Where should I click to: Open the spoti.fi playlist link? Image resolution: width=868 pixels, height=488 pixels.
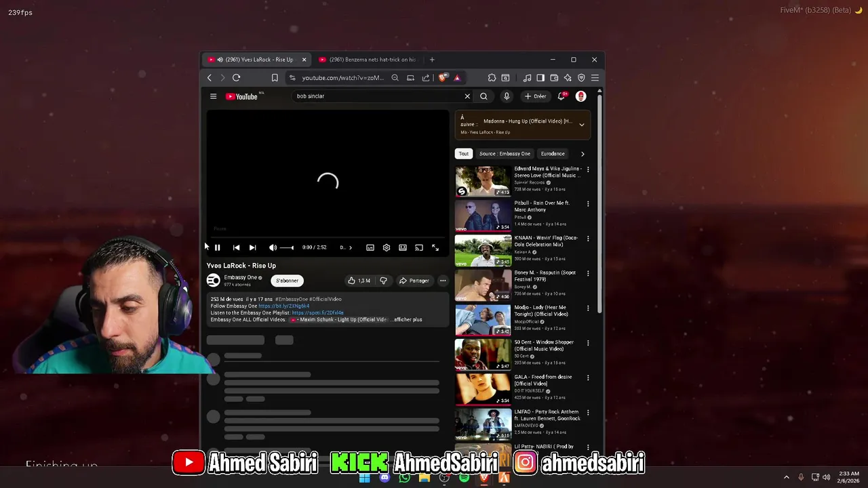317,312
